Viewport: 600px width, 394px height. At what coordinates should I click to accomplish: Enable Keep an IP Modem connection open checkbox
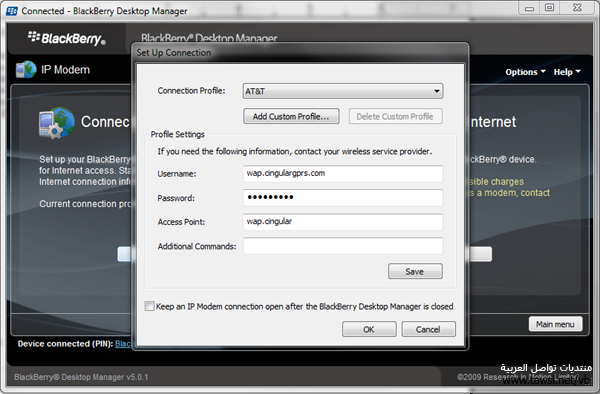pos(150,306)
